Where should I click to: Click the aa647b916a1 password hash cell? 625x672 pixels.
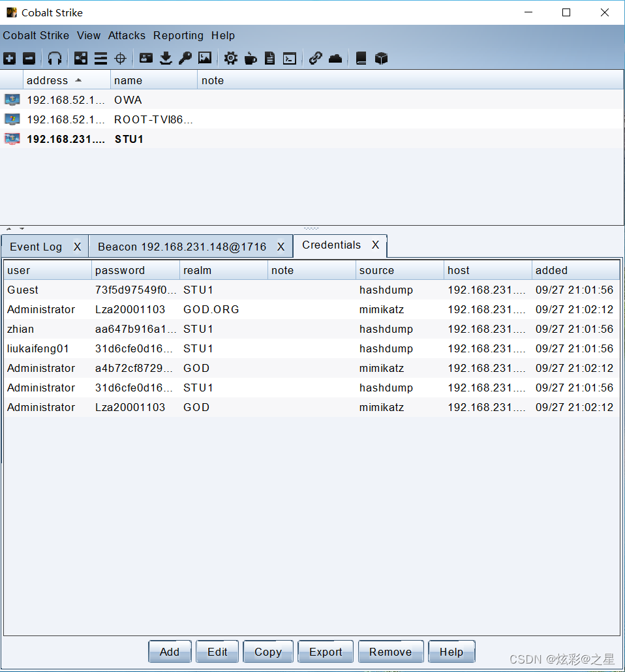(x=136, y=329)
